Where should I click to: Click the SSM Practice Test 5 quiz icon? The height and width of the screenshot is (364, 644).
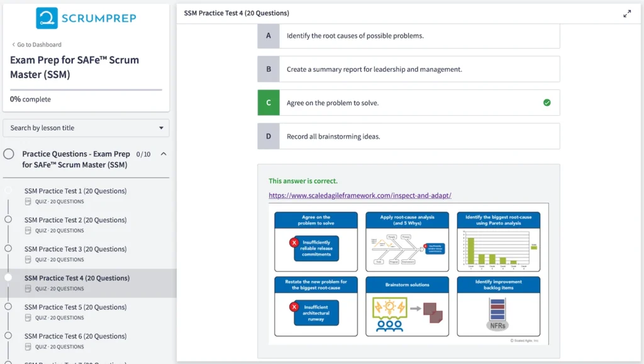tap(28, 318)
